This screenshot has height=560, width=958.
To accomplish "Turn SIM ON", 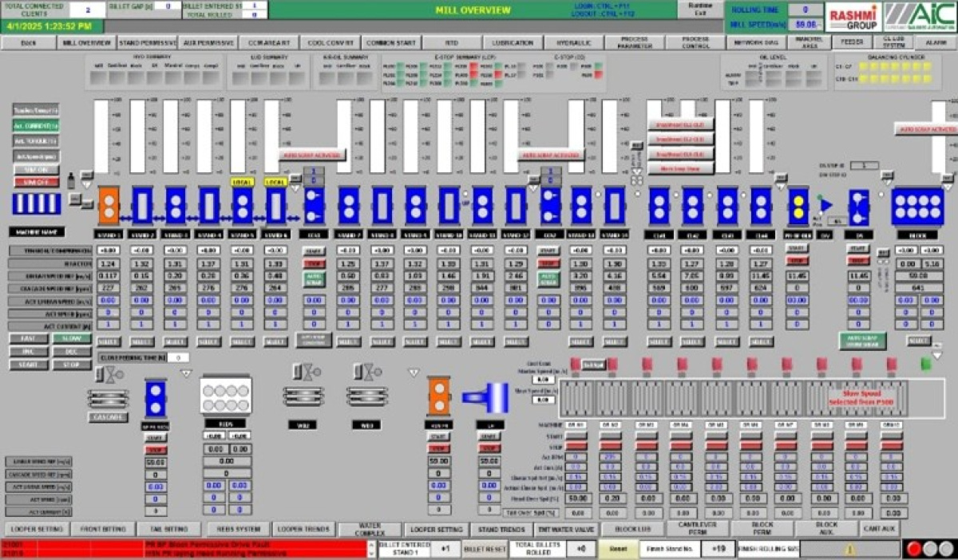I will 35,169.
